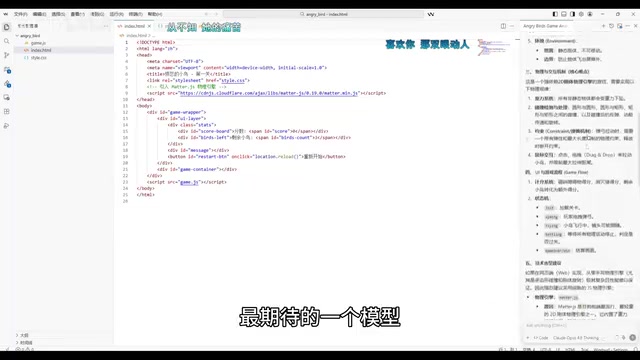Click the split editor icon

click(503, 26)
